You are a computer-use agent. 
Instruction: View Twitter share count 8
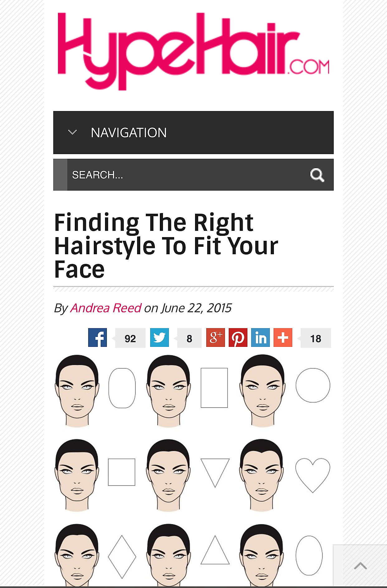(189, 338)
